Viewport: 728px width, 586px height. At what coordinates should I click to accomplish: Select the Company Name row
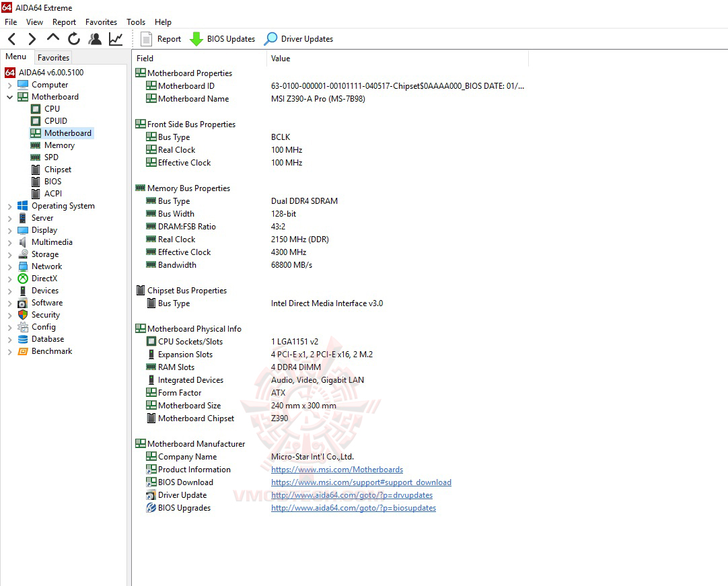click(x=330, y=457)
